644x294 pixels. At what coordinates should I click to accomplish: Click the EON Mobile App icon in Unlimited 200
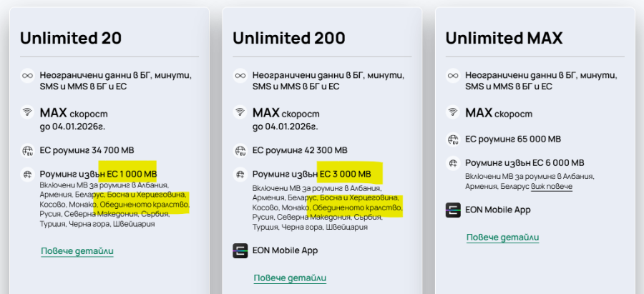point(240,250)
